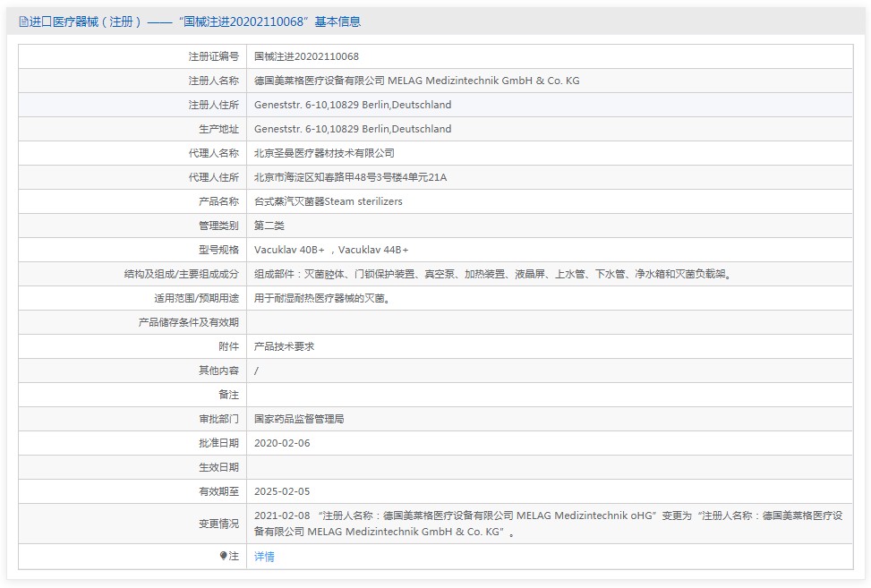Click the 代理人名称 label
The width and height of the screenshot is (871, 588).
click(x=214, y=153)
